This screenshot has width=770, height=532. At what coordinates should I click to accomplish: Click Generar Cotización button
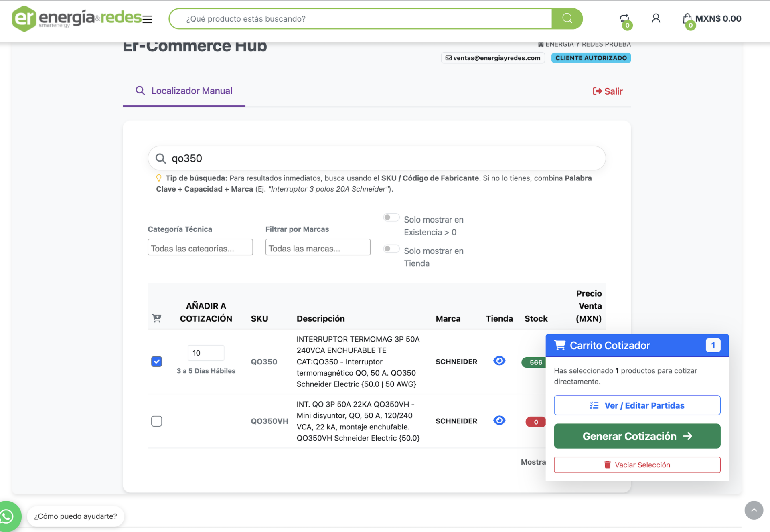pos(637,436)
